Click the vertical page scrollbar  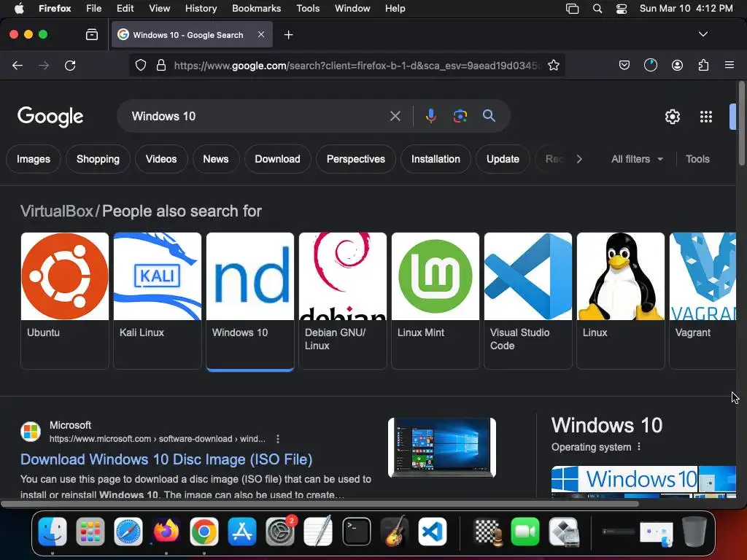click(741, 124)
